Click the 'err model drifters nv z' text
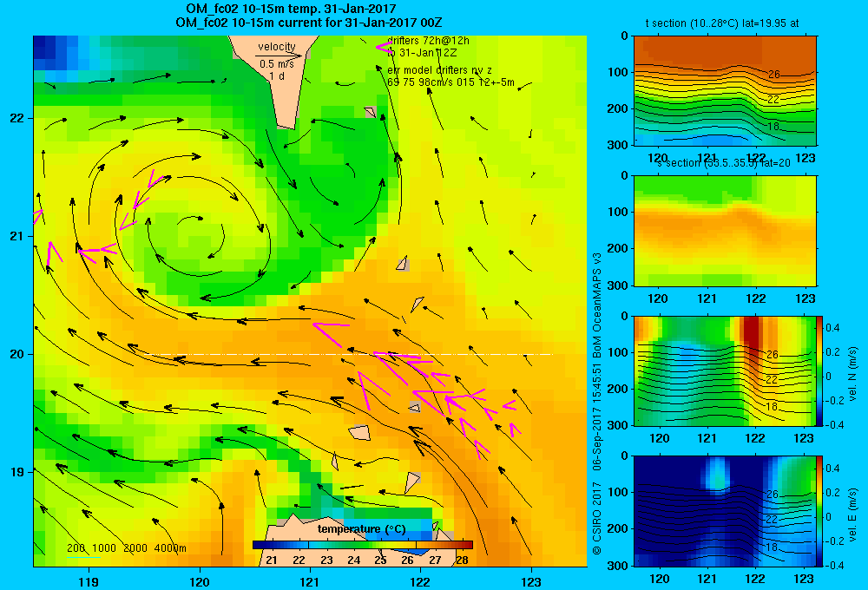 pos(439,70)
